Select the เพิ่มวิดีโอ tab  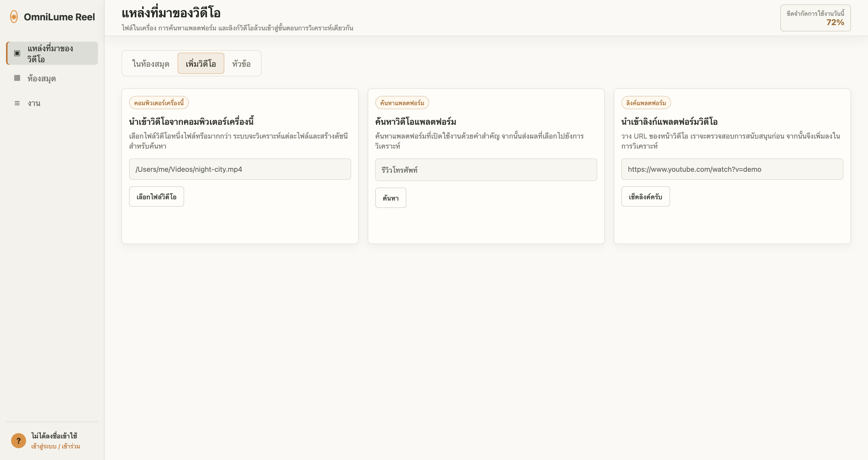point(201,63)
